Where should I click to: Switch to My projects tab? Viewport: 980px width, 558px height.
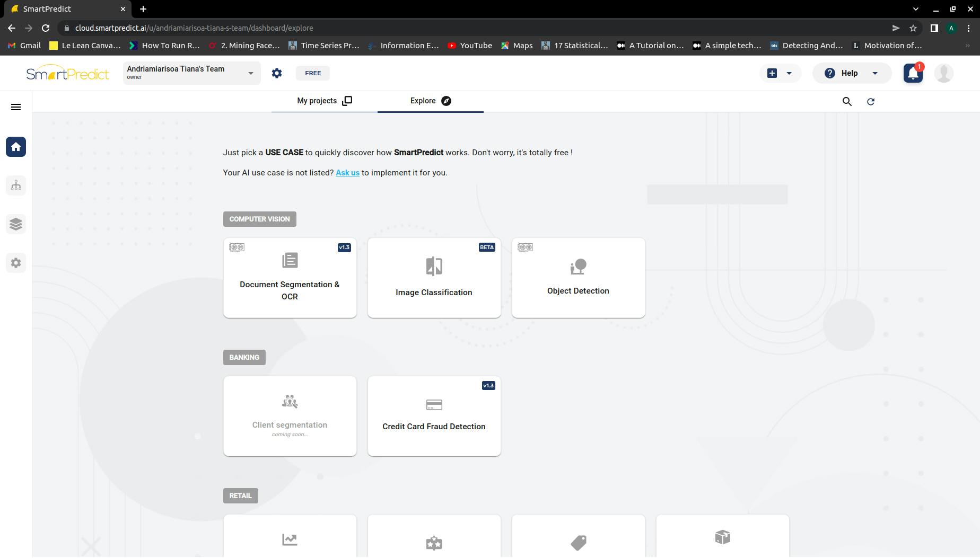(x=325, y=101)
